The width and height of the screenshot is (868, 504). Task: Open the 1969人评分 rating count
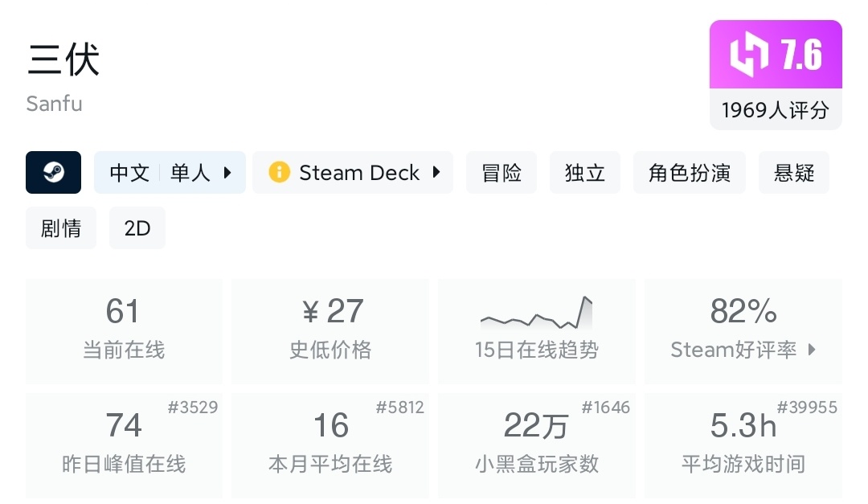(775, 109)
